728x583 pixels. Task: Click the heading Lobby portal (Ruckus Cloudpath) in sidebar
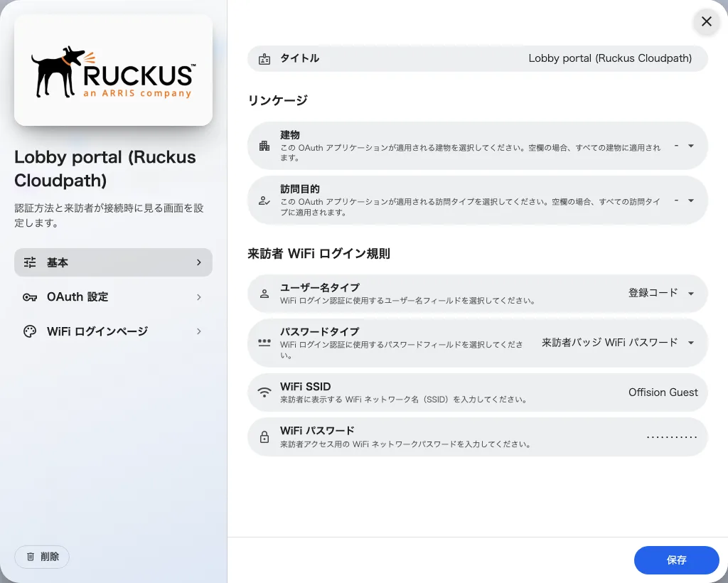(x=105, y=169)
